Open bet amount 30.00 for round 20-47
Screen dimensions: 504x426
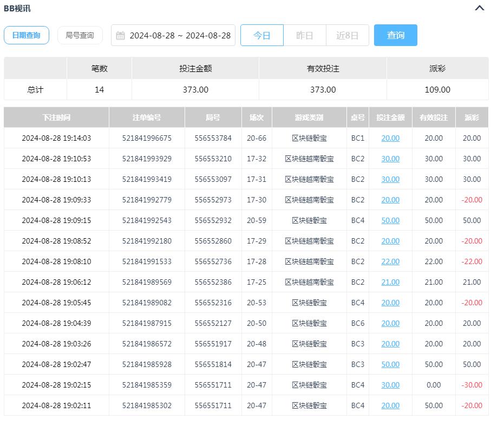pos(390,385)
